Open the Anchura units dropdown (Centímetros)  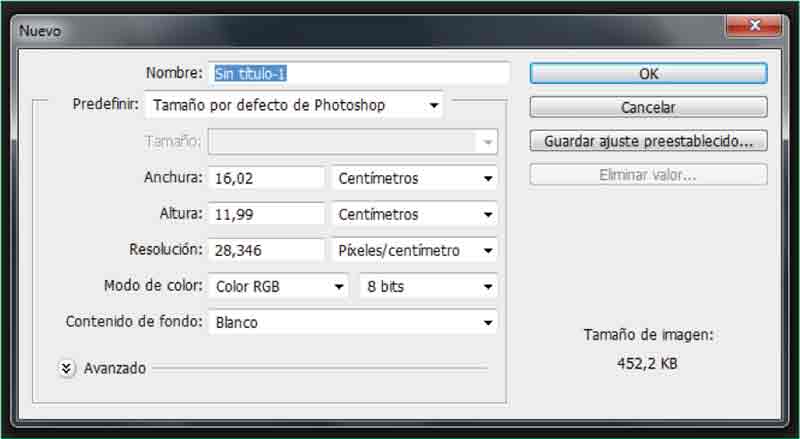(x=414, y=178)
